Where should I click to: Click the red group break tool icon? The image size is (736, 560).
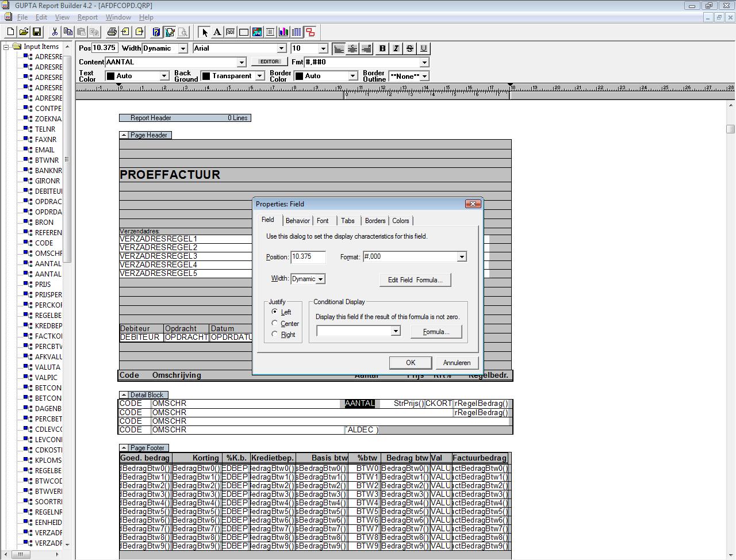coord(310,32)
